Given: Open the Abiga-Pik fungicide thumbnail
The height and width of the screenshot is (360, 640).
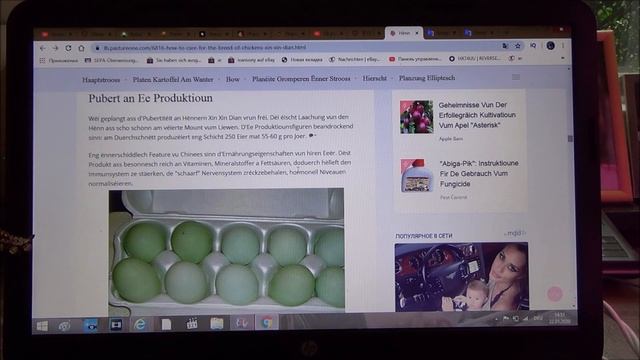Looking at the screenshot, I should pyautogui.click(x=417, y=176).
